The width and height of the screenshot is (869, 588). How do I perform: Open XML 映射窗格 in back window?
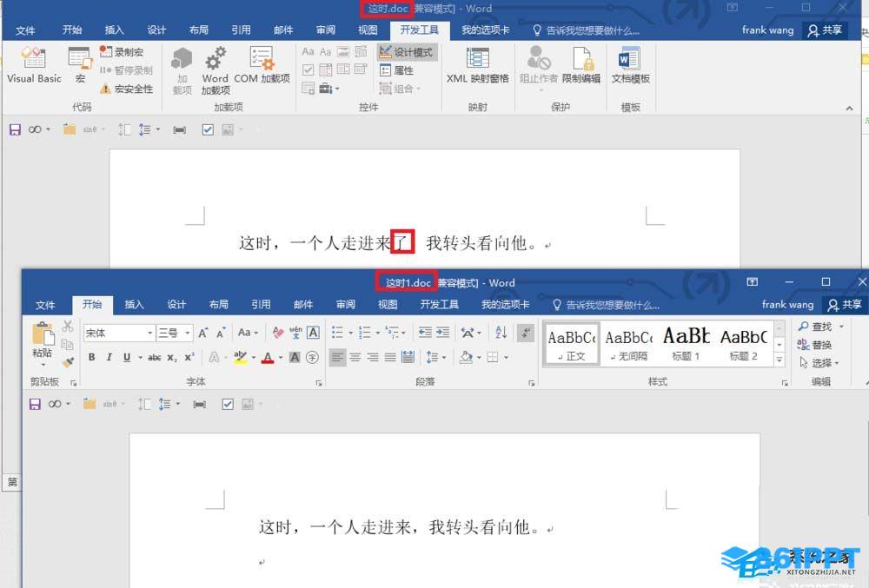tap(477, 65)
